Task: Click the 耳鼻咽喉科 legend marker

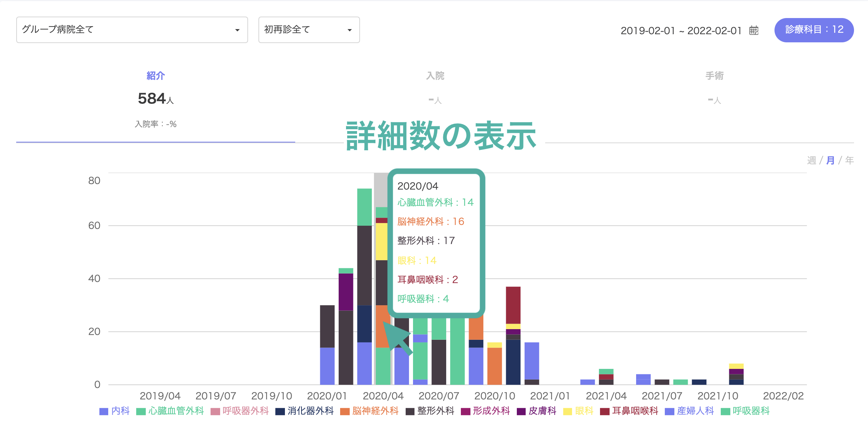Action: click(604, 411)
